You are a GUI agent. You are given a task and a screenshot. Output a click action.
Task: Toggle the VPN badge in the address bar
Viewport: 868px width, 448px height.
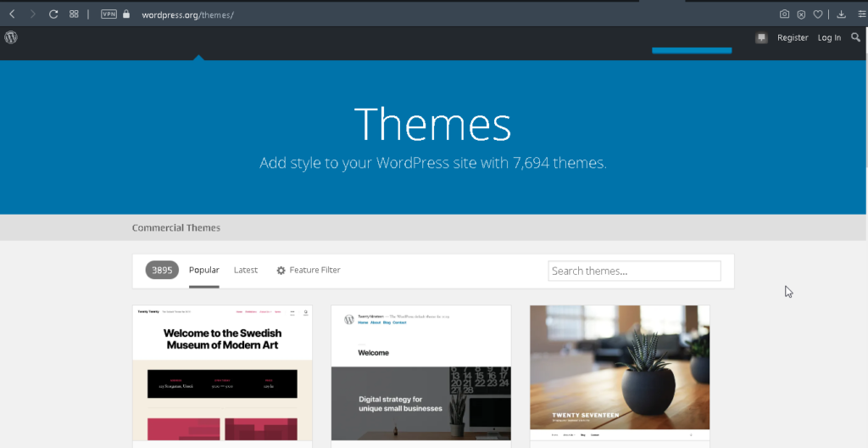[x=108, y=14]
